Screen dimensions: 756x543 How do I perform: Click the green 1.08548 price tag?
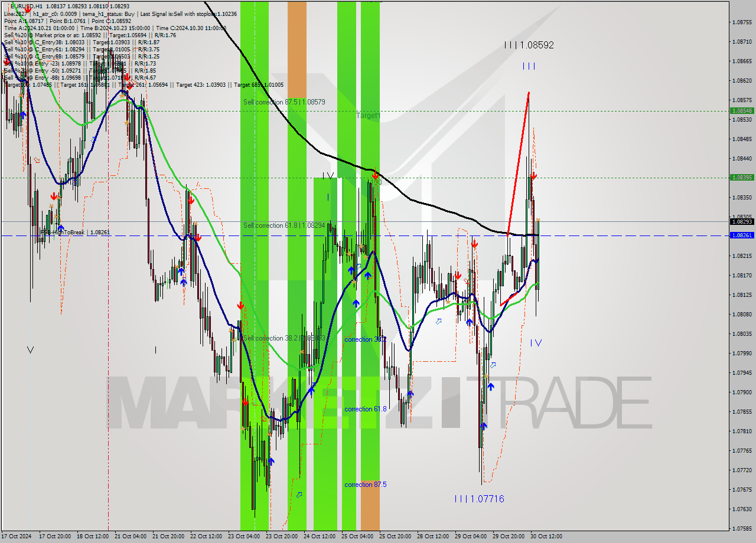[x=742, y=110]
